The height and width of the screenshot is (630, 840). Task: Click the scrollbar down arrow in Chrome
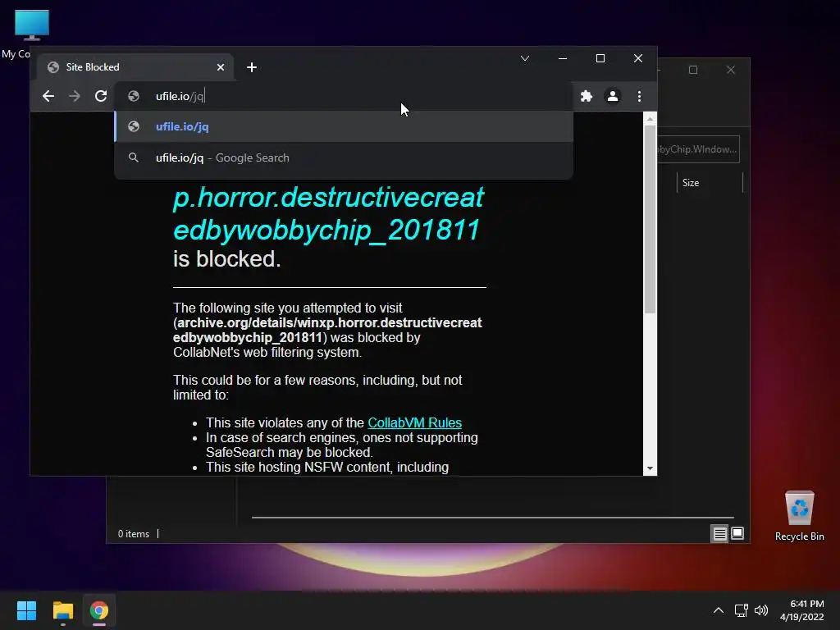pyautogui.click(x=650, y=468)
